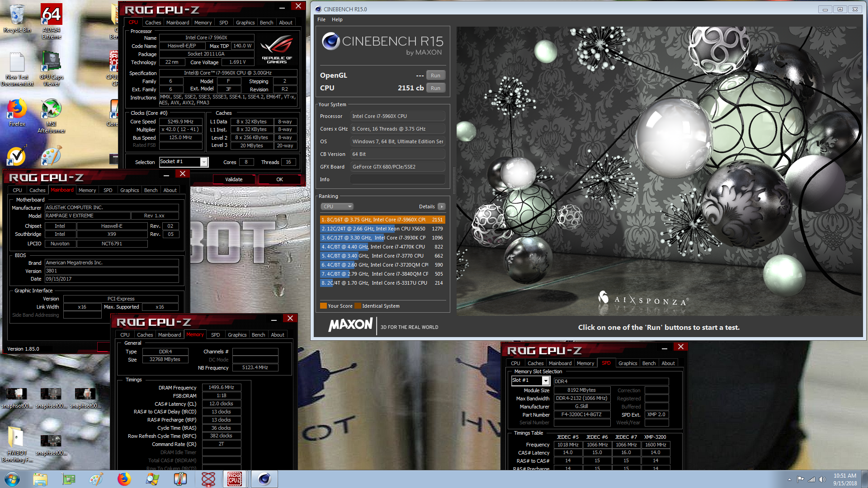The height and width of the screenshot is (488, 868).
Task: Run the CPU benchmark
Action: click(435, 88)
